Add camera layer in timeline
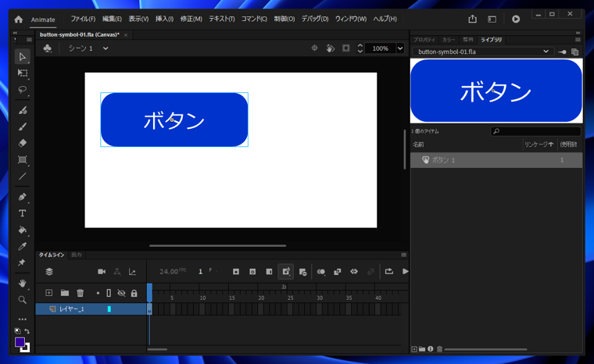The image size is (594, 364). point(102,272)
